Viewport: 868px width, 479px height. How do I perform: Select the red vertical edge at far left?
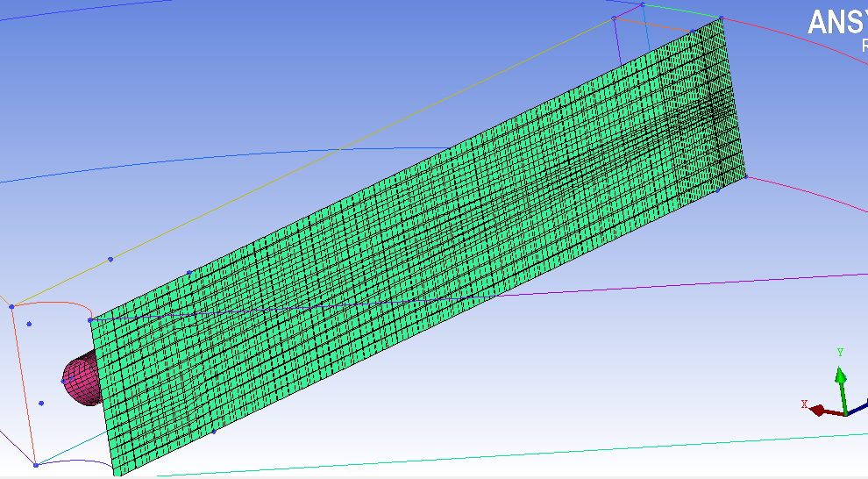tap(22, 386)
